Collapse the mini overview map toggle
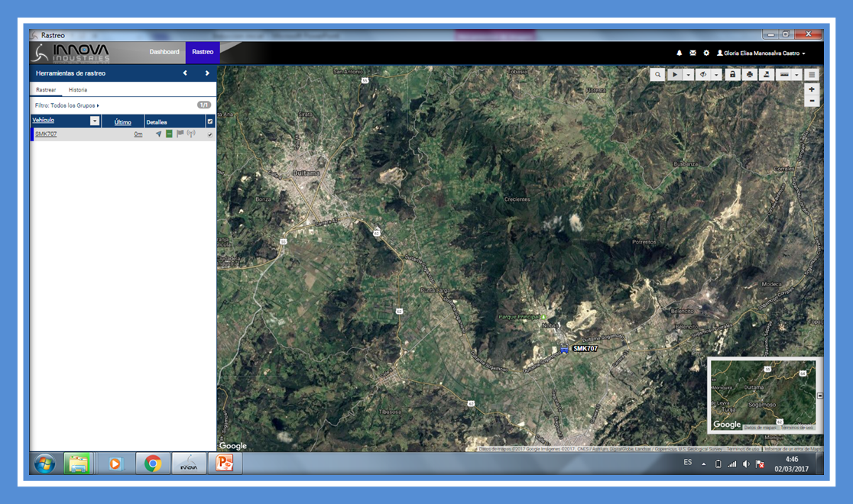 [820, 396]
